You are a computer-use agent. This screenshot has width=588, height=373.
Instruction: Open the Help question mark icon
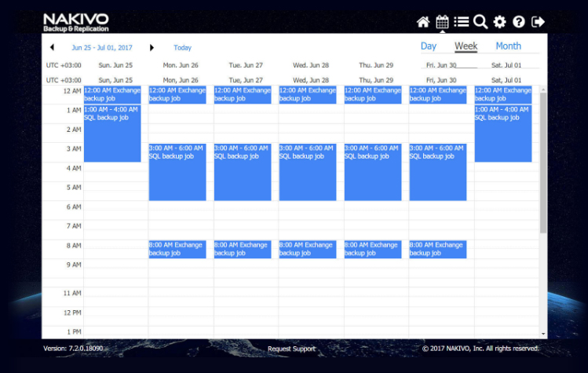coord(519,22)
